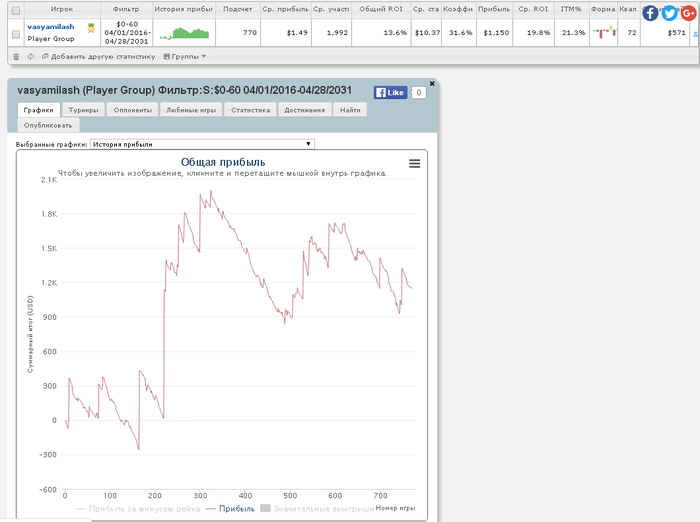Screen dimensions: 700x522
Task: Tick the header select-all checkbox
Action: 16,10
